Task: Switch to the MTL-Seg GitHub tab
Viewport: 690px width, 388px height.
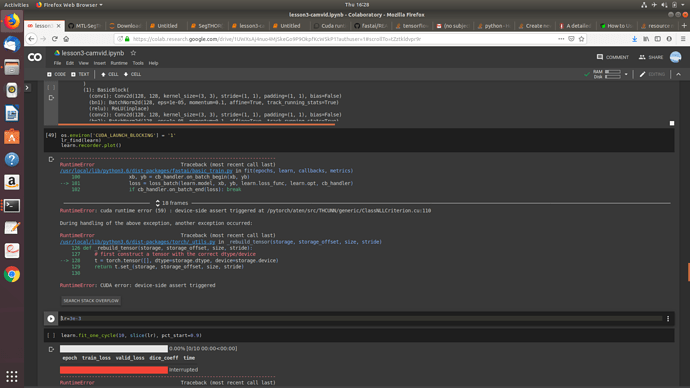Action: click(x=85, y=26)
